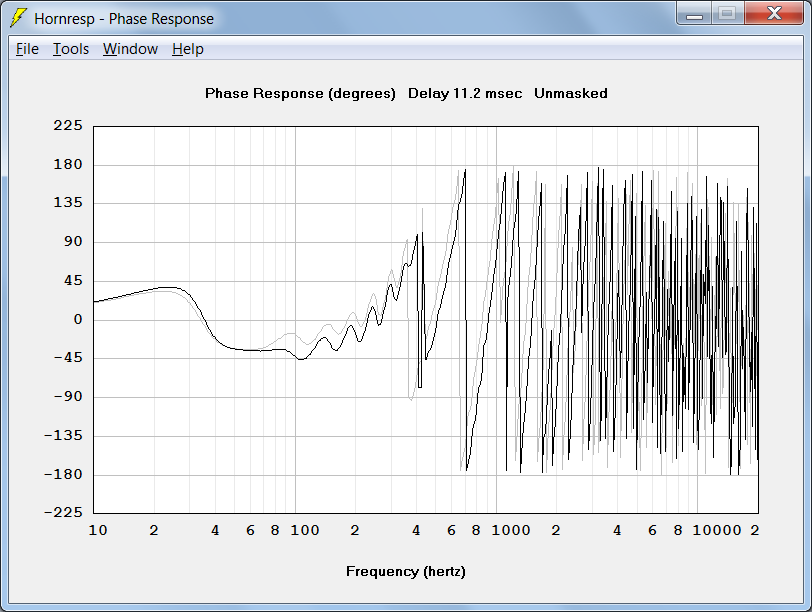Click the 45 y-axis value
The height and width of the screenshot is (612, 812).
click(73, 281)
